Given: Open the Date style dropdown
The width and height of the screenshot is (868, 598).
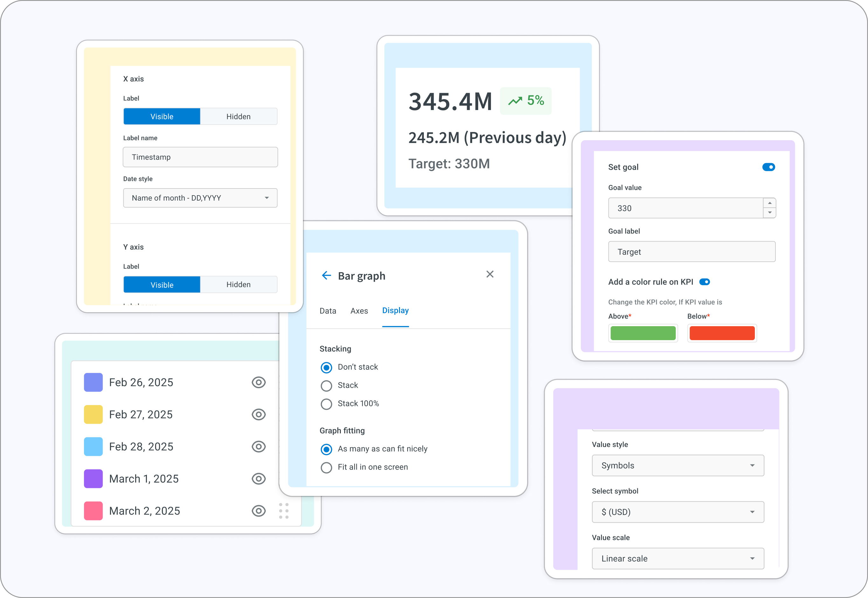Looking at the screenshot, I should pos(200,198).
